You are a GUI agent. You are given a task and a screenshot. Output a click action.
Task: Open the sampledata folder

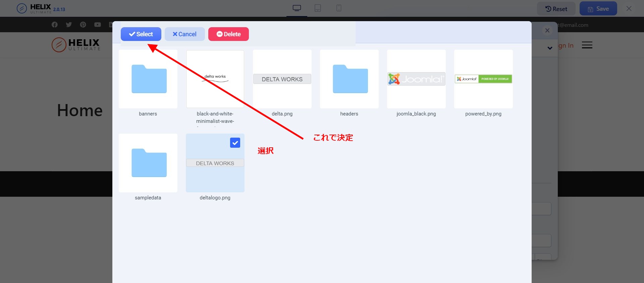coord(148,163)
